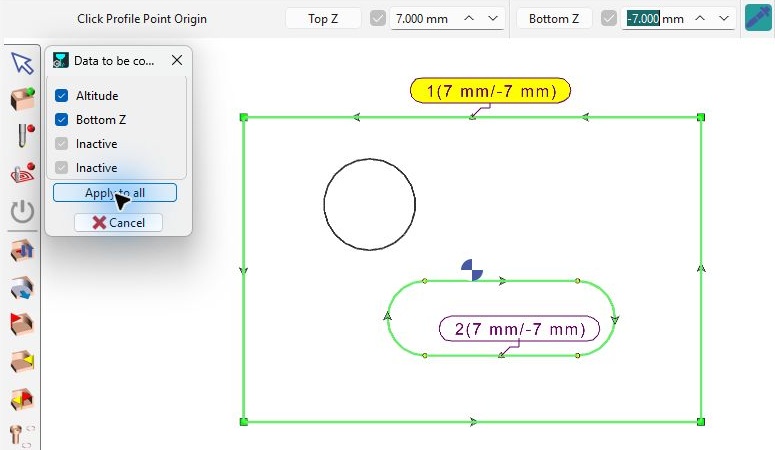Choose the red flag box icon
Viewport: 775px width, 450px height.
pyautogui.click(x=22, y=324)
